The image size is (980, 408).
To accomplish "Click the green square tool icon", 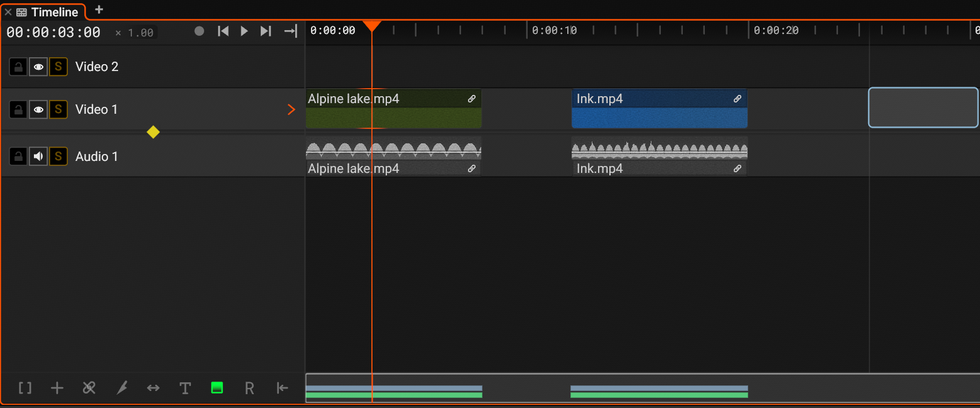I will (x=217, y=388).
